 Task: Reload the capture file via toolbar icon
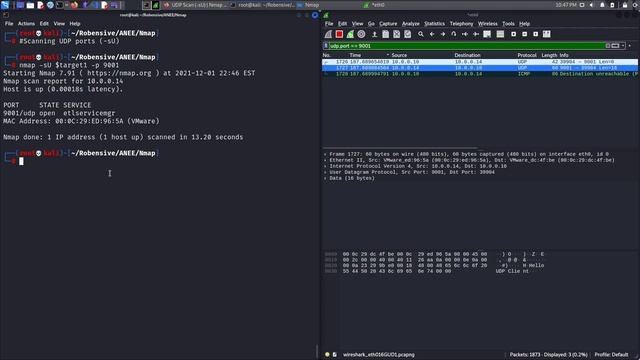[407, 34]
